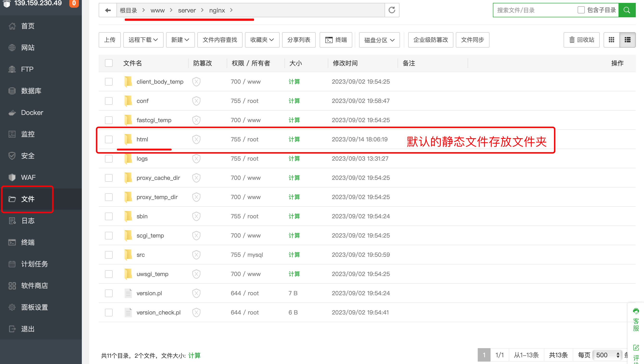Click the feedback (评价) edit icon
644x364 pixels.
pyautogui.click(x=636, y=348)
